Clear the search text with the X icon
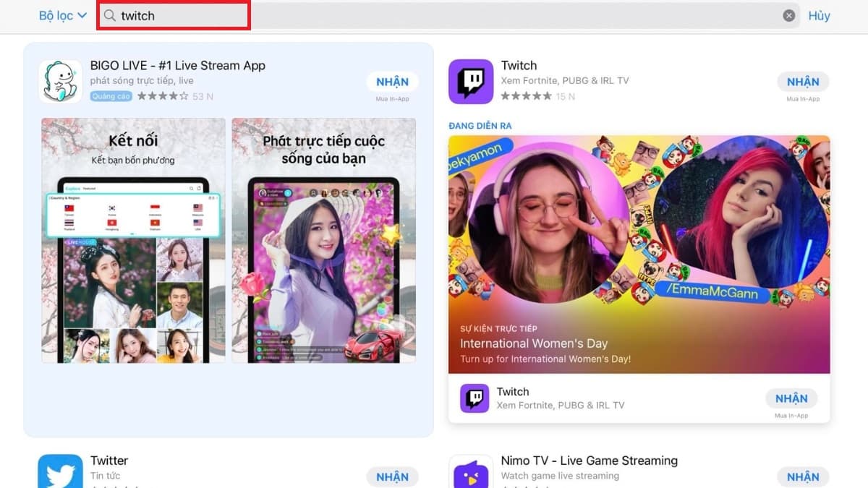 point(789,15)
